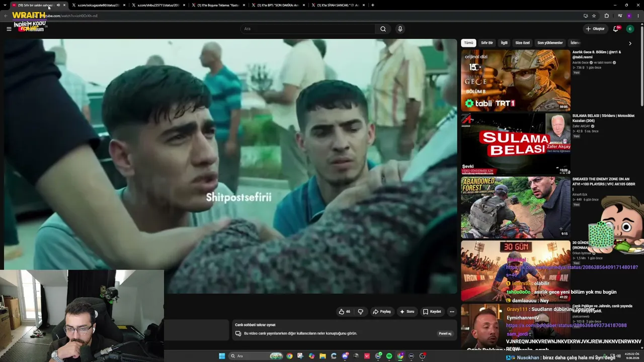Open a new browser tab
644x362 pixels.
[x=372, y=5]
